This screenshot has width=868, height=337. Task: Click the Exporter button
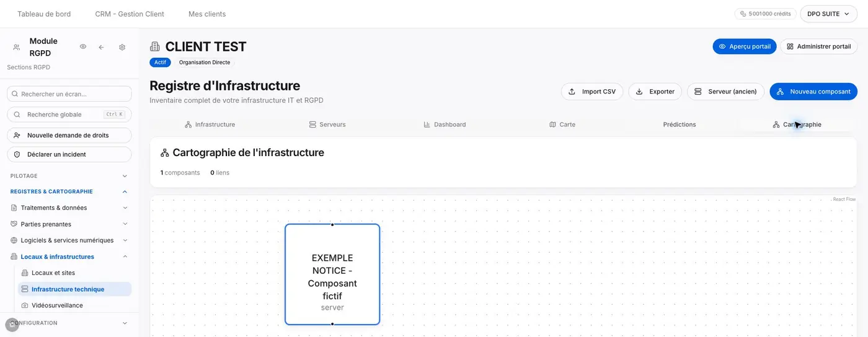point(655,92)
